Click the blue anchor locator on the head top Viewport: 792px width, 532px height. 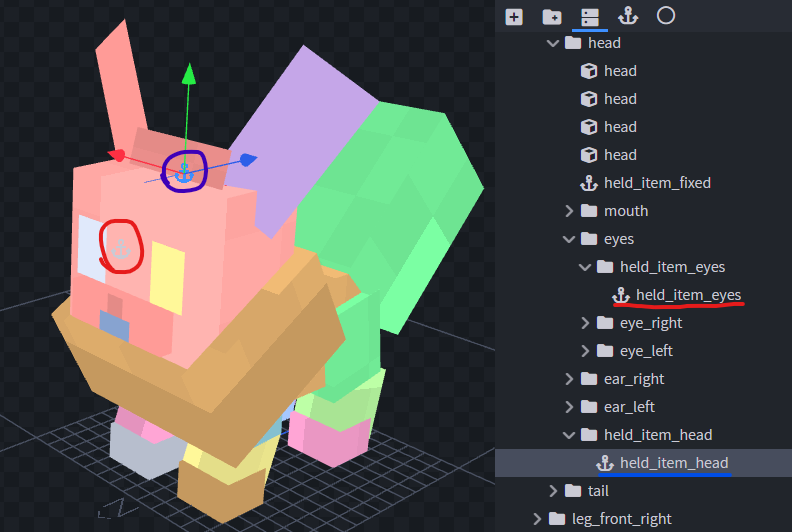(x=184, y=173)
